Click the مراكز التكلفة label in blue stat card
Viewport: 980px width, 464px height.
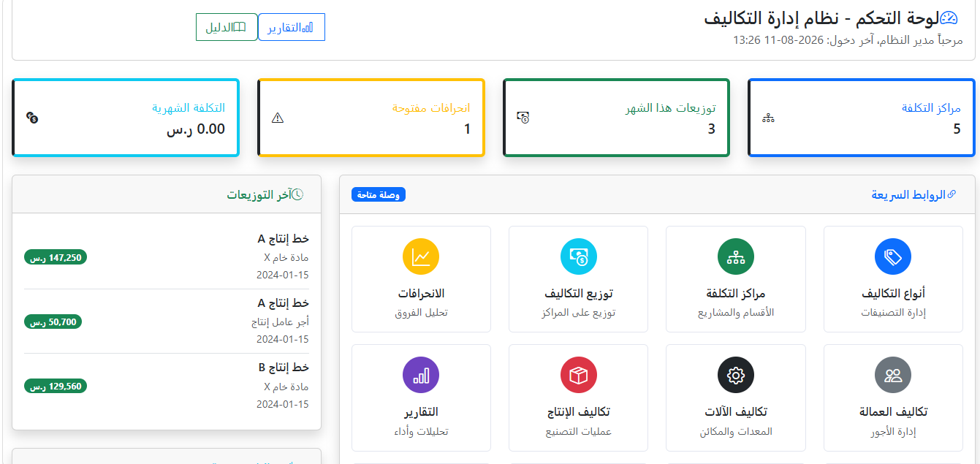coord(931,108)
